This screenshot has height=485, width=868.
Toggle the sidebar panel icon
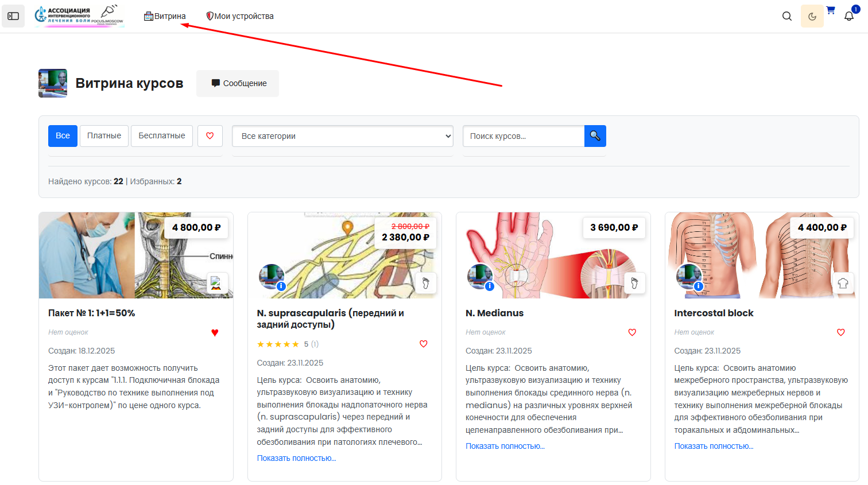pos(13,16)
